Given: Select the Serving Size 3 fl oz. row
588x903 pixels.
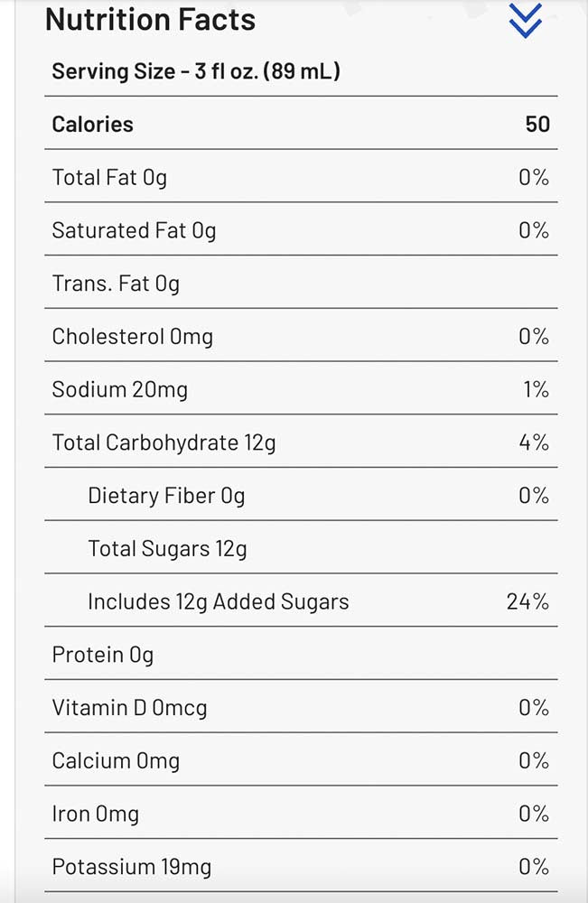Looking at the screenshot, I should tap(196, 71).
